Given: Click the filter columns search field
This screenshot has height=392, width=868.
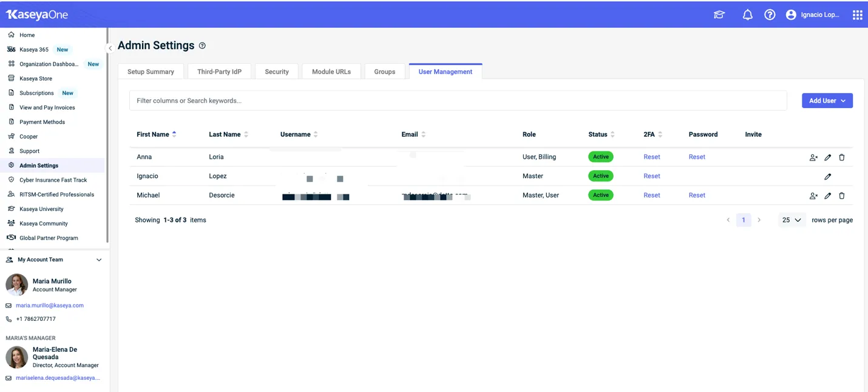Looking at the screenshot, I should 458,101.
